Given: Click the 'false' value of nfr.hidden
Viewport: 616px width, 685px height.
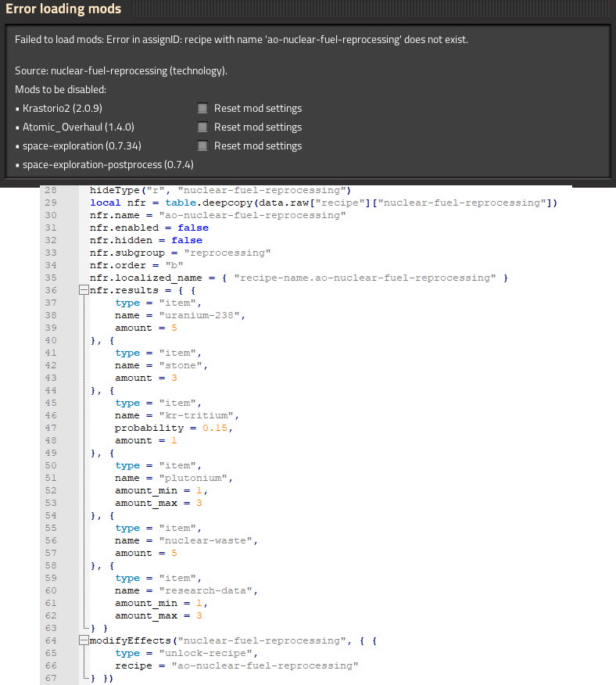Looking at the screenshot, I should 187,240.
